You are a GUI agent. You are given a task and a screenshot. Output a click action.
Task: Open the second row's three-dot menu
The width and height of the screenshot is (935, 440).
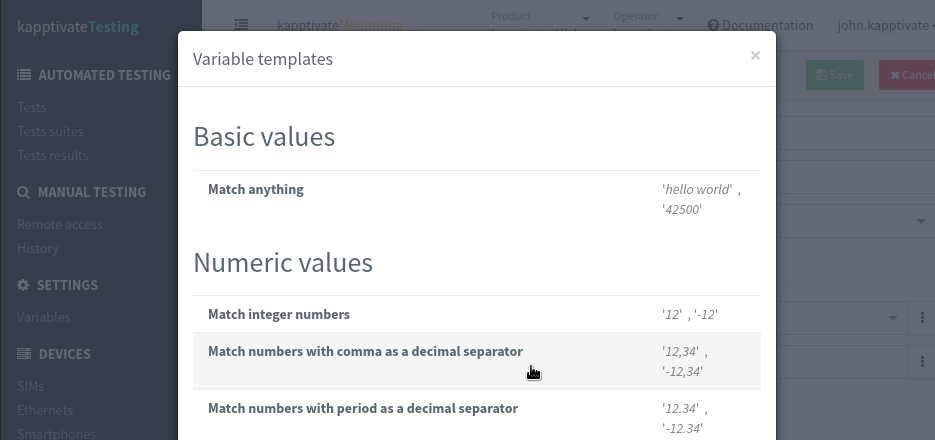tap(922, 361)
